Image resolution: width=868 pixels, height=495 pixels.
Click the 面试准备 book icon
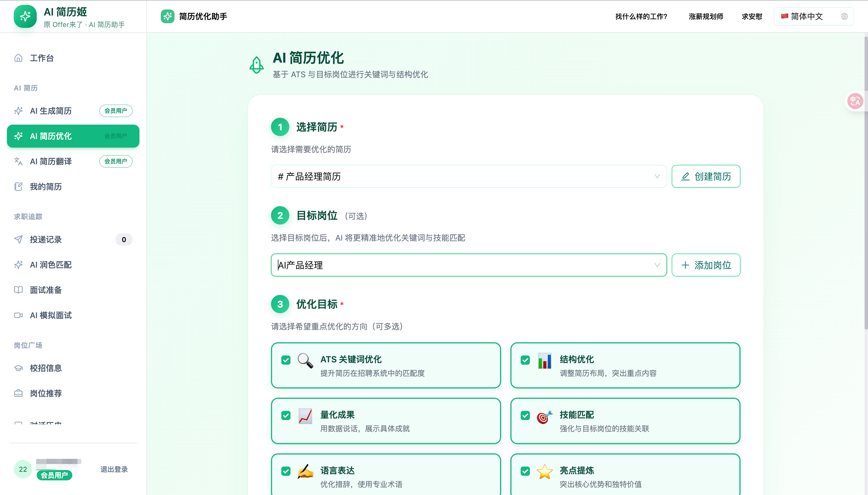(x=18, y=290)
